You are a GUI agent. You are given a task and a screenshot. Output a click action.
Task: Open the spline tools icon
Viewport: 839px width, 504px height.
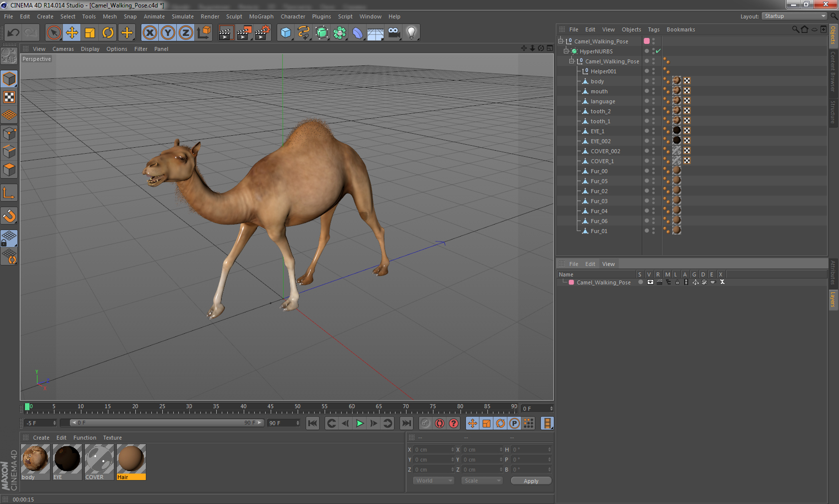[304, 33]
